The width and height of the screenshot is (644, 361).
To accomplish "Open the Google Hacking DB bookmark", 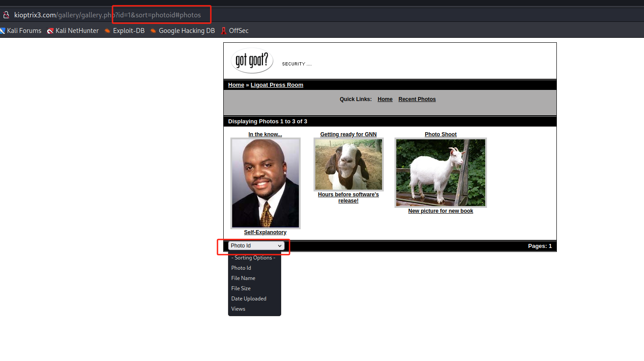I will tap(182, 31).
